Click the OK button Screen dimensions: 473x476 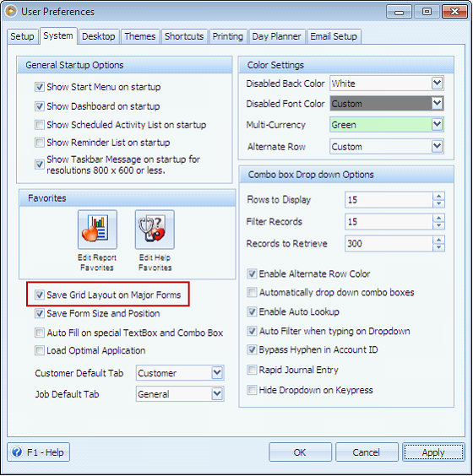300,452
